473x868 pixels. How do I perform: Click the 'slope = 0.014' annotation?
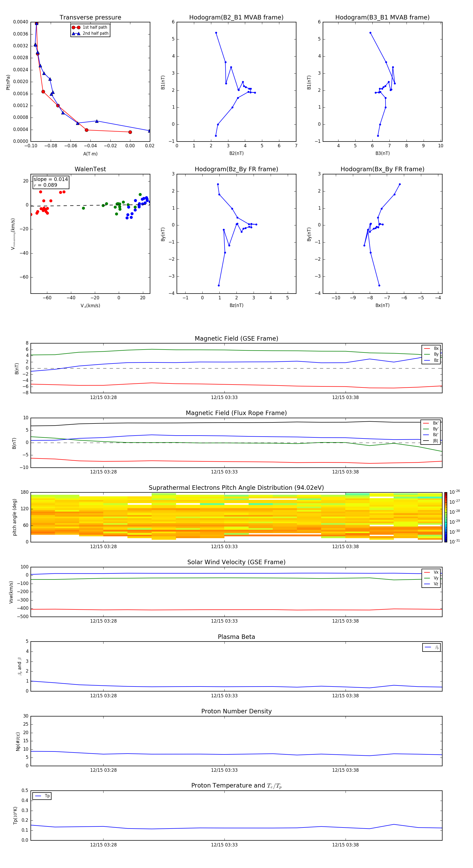click(50, 179)
